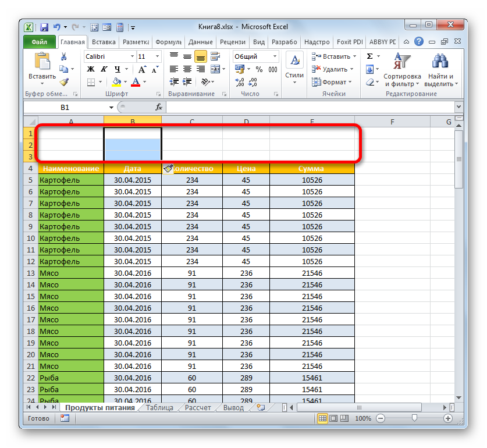The width and height of the screenshot is (487, 448).
Task: Click the AutoSum sigma icon
Action: 369,56
